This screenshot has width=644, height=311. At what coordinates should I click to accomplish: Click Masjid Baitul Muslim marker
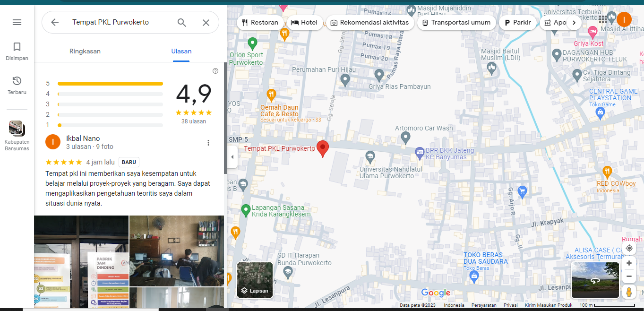[492, 69]
